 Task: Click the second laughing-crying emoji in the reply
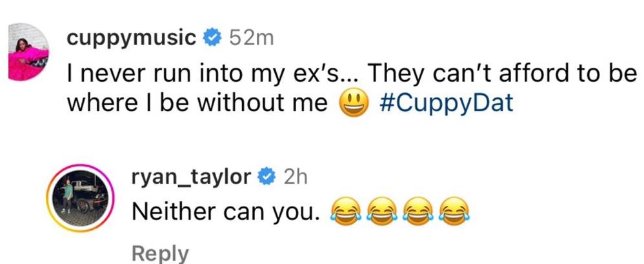tap(381, 210)
